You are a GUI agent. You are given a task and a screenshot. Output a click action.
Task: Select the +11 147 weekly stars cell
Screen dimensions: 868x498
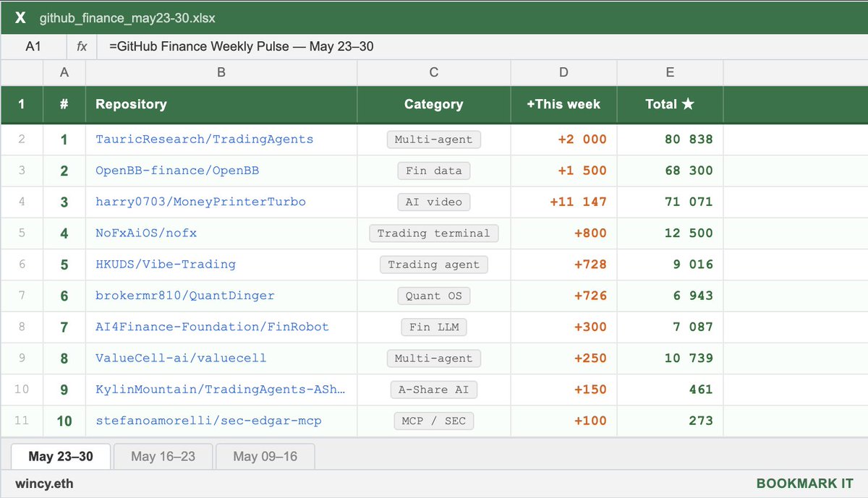click(x=563, y=202)
